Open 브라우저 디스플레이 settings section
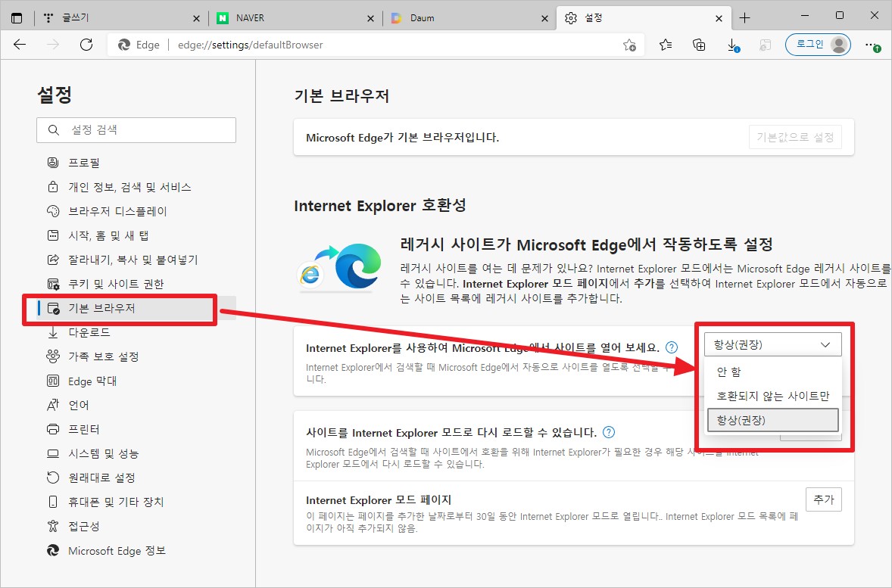 pos(136,211)
